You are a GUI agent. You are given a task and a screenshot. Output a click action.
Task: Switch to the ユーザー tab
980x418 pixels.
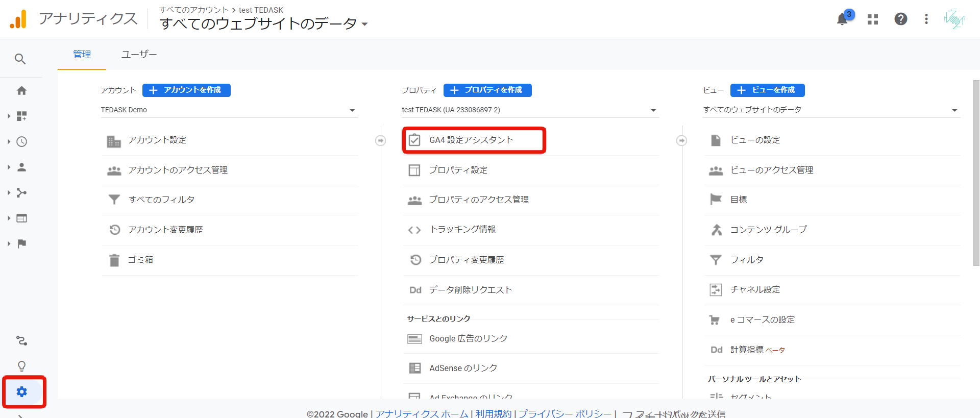coord(139,55)
